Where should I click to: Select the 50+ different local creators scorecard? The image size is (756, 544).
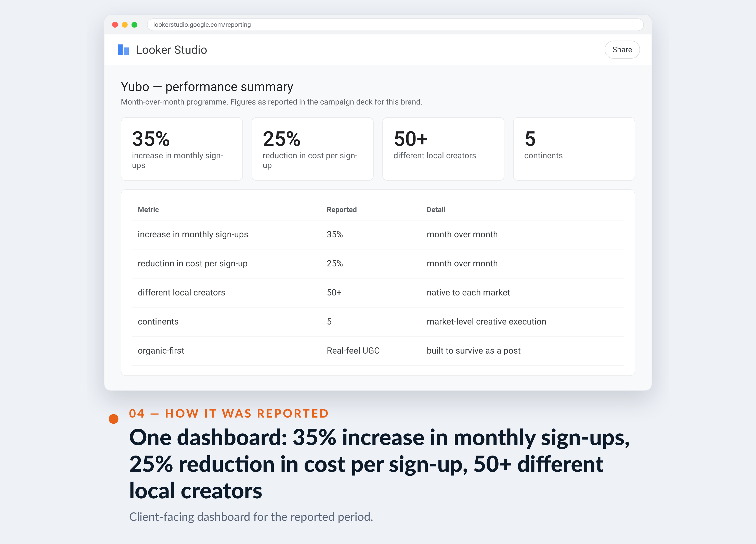(x=443, y=149)
